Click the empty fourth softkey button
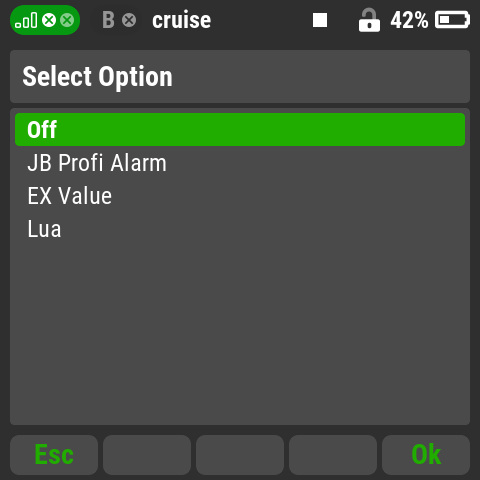480x480 pixels. click(x=333, y=455)
